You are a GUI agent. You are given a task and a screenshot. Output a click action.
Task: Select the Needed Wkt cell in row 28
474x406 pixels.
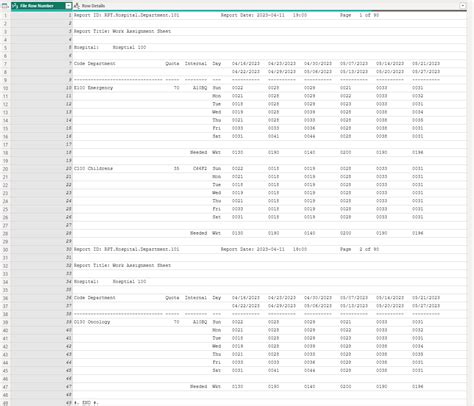pyautogui.click(x=270, y=233)
